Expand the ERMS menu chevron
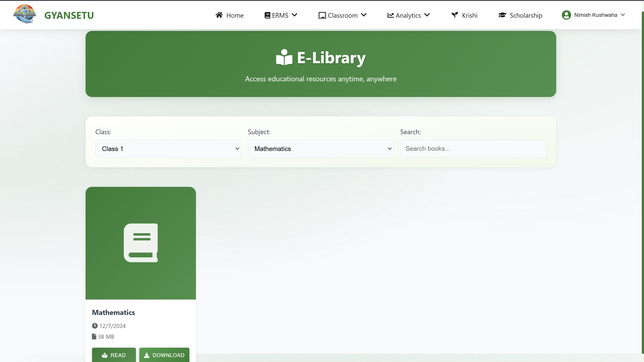This screenshot has height=362, width=644. coord(294,15)
